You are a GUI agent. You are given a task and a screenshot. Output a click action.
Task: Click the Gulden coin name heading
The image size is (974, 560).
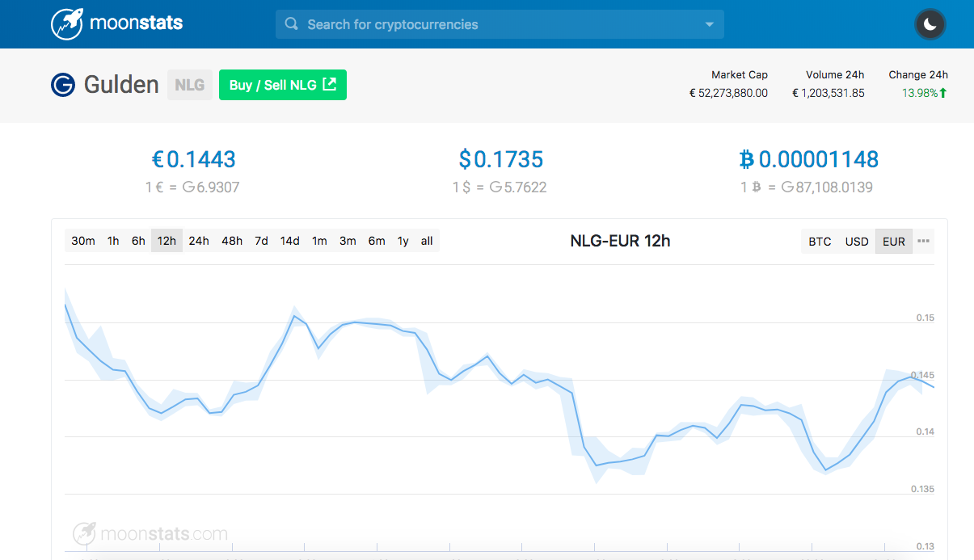pos(121,84)
